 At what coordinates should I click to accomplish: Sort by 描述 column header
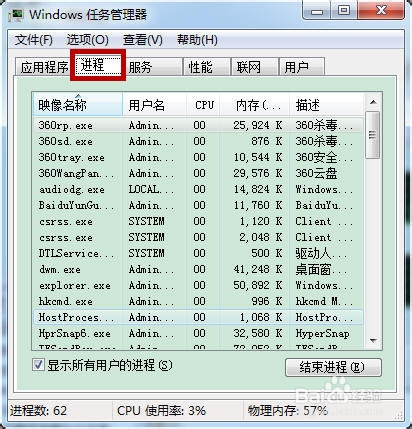click(x=327, y=105)
